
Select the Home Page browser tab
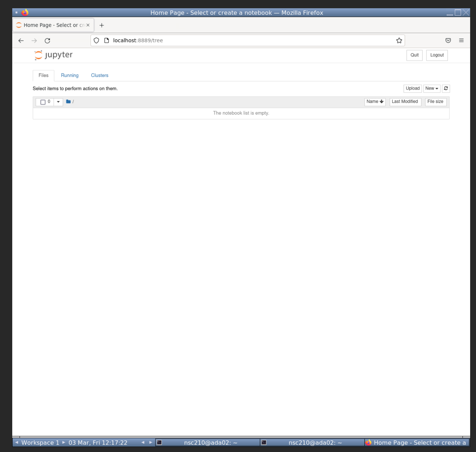[53, 25]
